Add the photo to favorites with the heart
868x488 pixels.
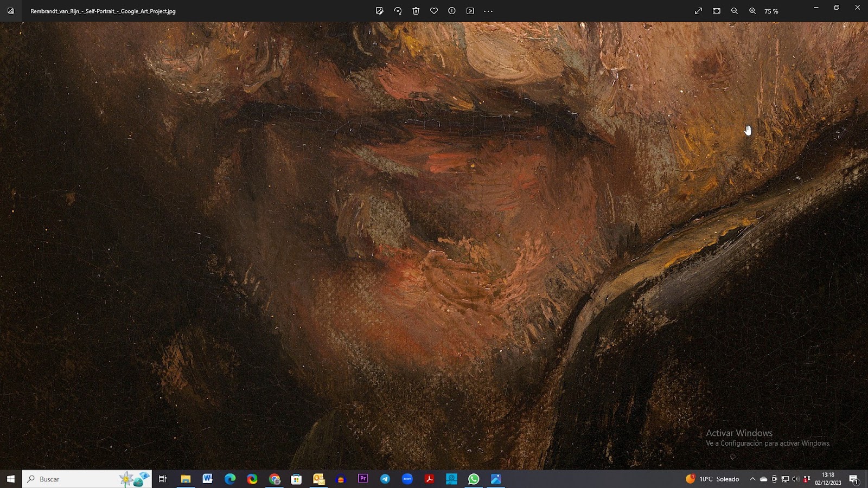click(434, 11)
